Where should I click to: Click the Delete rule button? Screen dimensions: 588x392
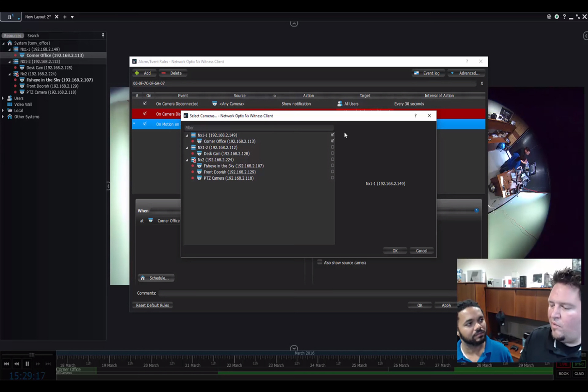[x=172, y=73]
